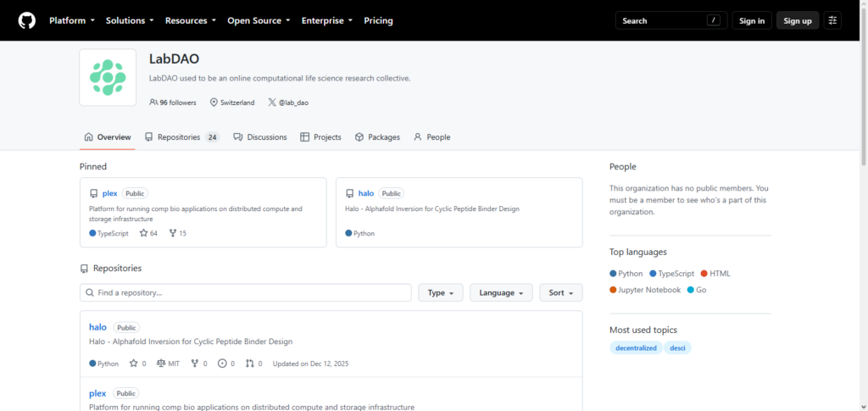Image resolution: width=868 pixels, height=411 pixels.
Task: Click the Python color dot in Top languages
Action: pos(613,273)
